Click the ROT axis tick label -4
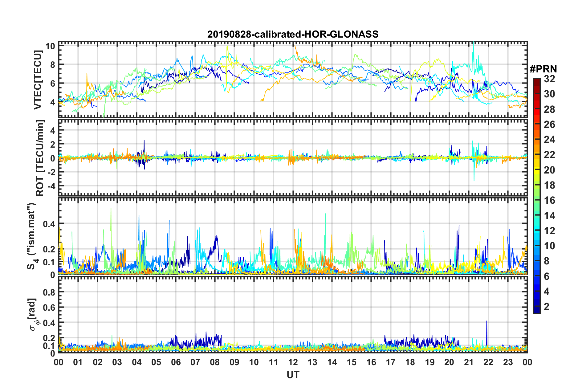Image resolution: width=586 pixels, height=392 pixels. (x=51, y=186)
